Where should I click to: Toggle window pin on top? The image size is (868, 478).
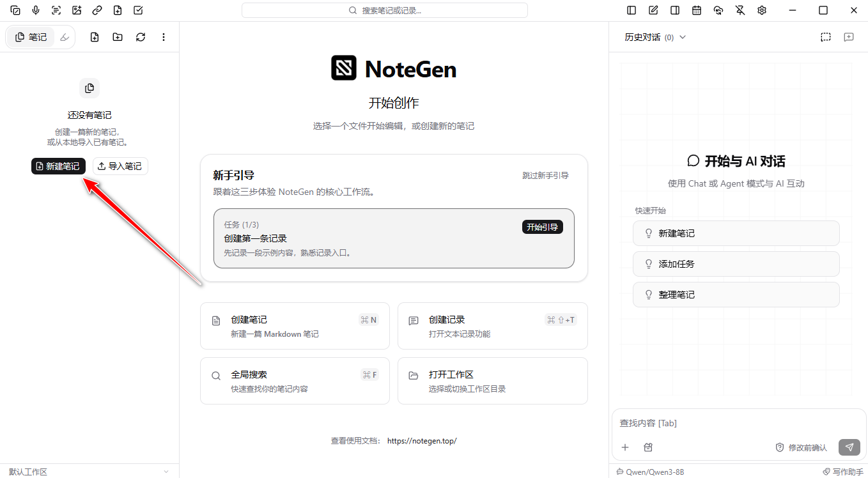(x=740, y=10)
